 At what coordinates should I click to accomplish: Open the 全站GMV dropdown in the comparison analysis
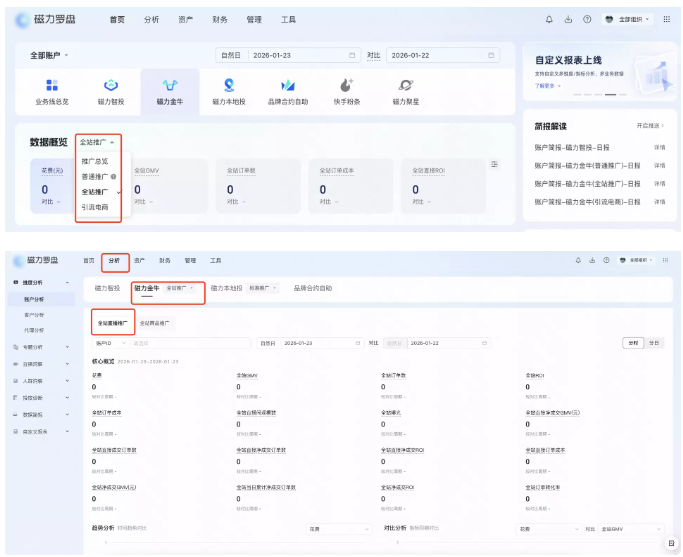coord(631,529)
